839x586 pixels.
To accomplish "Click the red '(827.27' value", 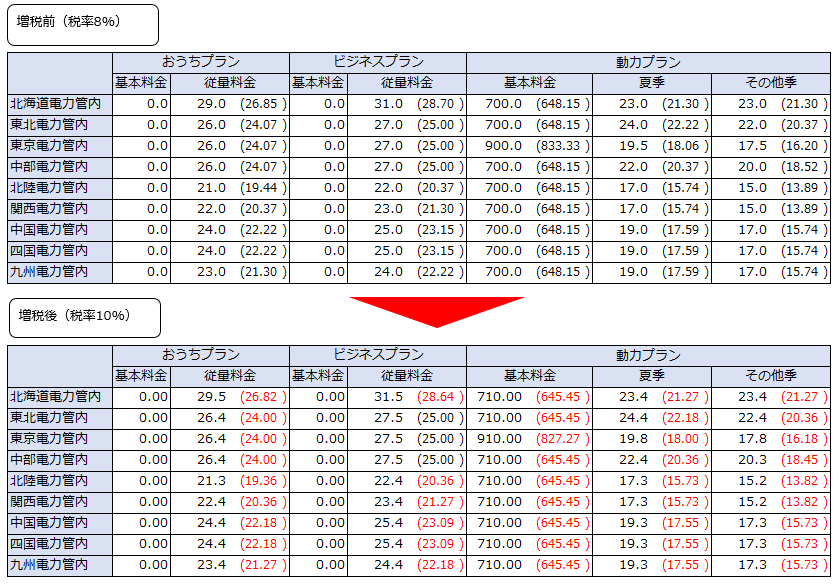I will pos(558,439).
